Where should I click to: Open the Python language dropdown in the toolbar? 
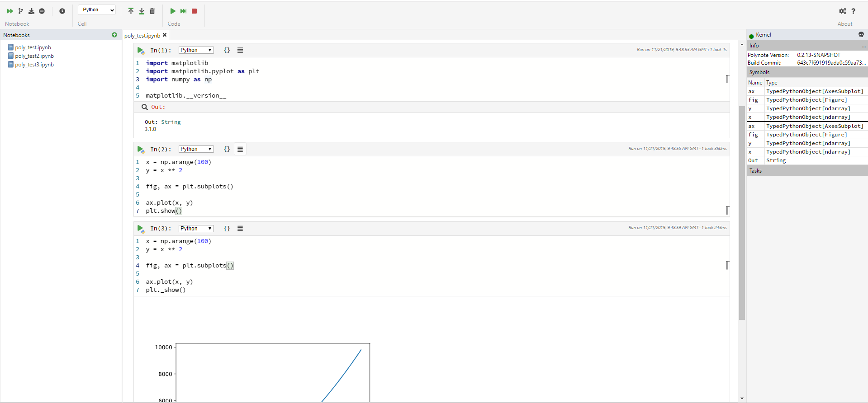[x=96, y=9]
